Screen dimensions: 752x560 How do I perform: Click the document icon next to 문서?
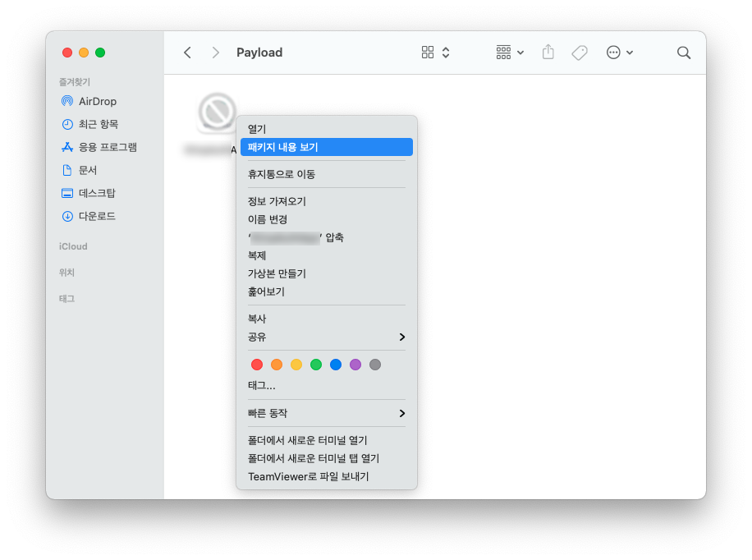(67, 170)
